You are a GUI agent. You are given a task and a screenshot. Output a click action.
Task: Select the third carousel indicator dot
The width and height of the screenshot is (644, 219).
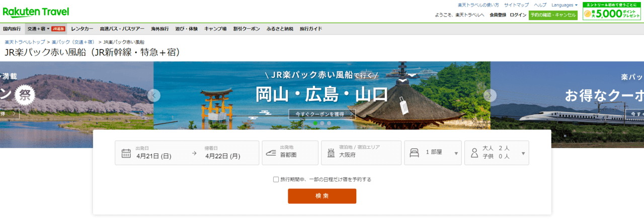pos(329,123)
